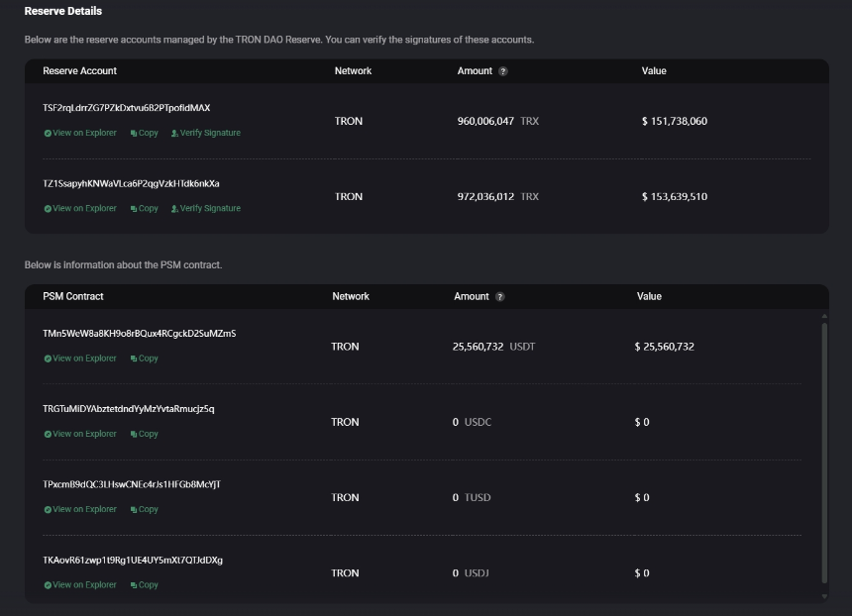Click Copy text link for TMn5WeW8a8KH9o8rBQux4RCgckD2SuMZmS
The width and height of the screenshot is (852, 616).
[x=149, y=358]
